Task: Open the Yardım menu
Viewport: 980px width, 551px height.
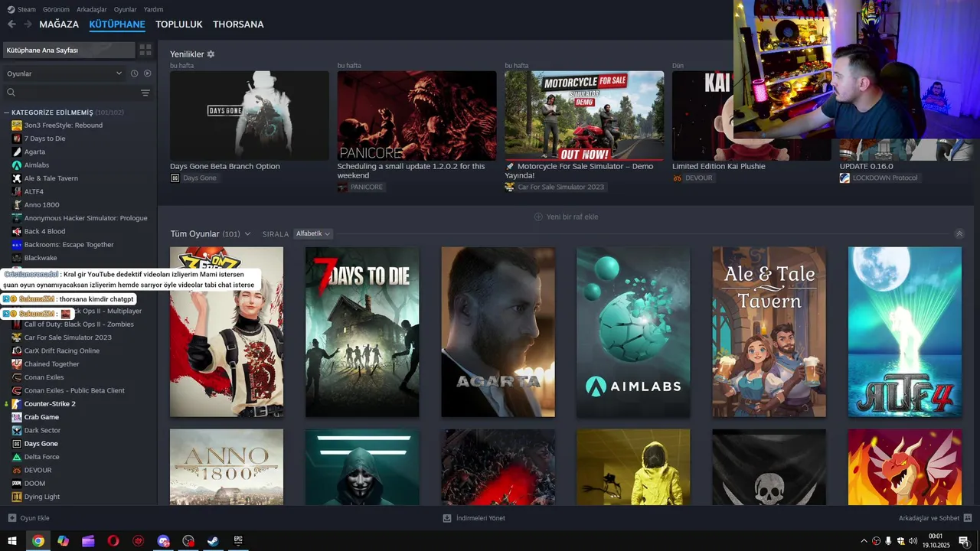Action: pos(153,9)
